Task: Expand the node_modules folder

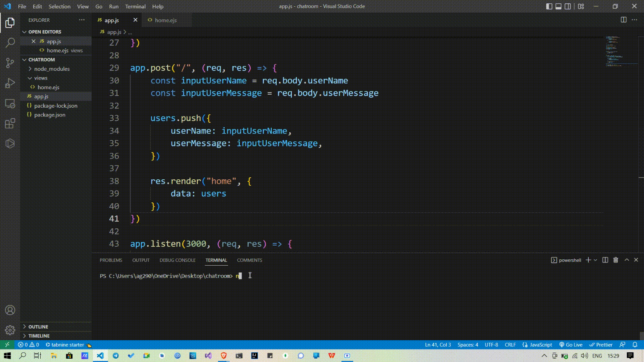Action: 52,69
